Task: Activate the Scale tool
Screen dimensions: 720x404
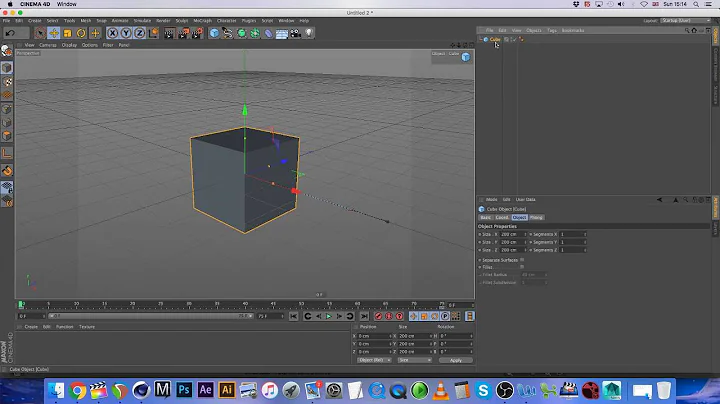Action: pyautogui.click(x=68, y=33)
